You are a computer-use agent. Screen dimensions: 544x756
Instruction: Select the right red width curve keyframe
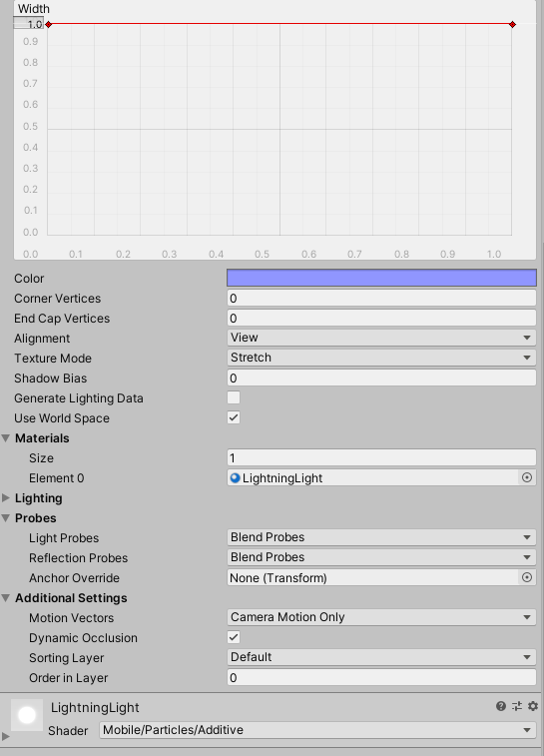[512, 24]
